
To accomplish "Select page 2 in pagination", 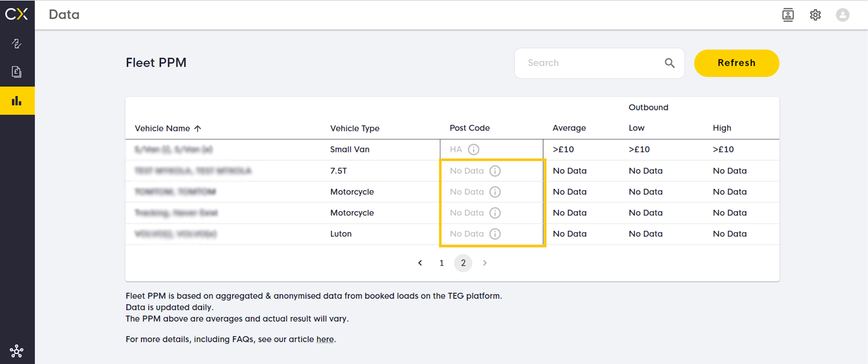I will (463, 263).
